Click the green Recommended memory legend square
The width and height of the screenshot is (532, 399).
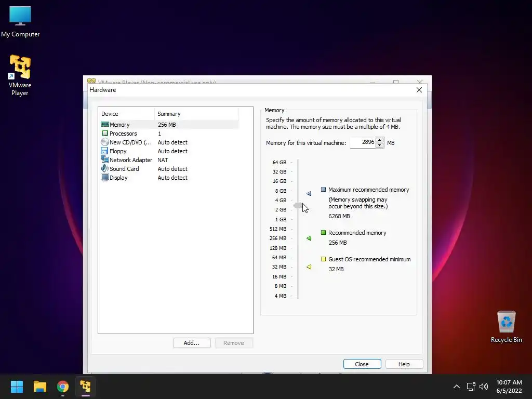click(323, 233)
